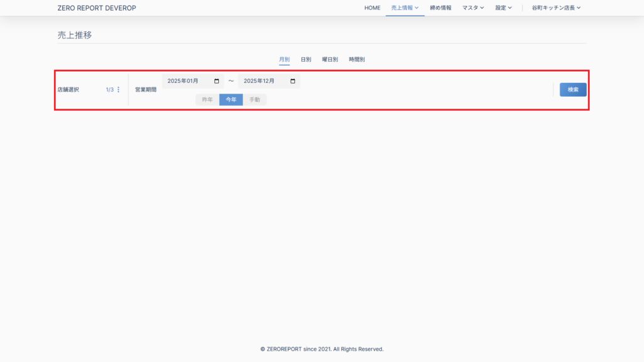Select the 昨年 period option
Viewport: 644px width, 362px height.
coord(207,100)
